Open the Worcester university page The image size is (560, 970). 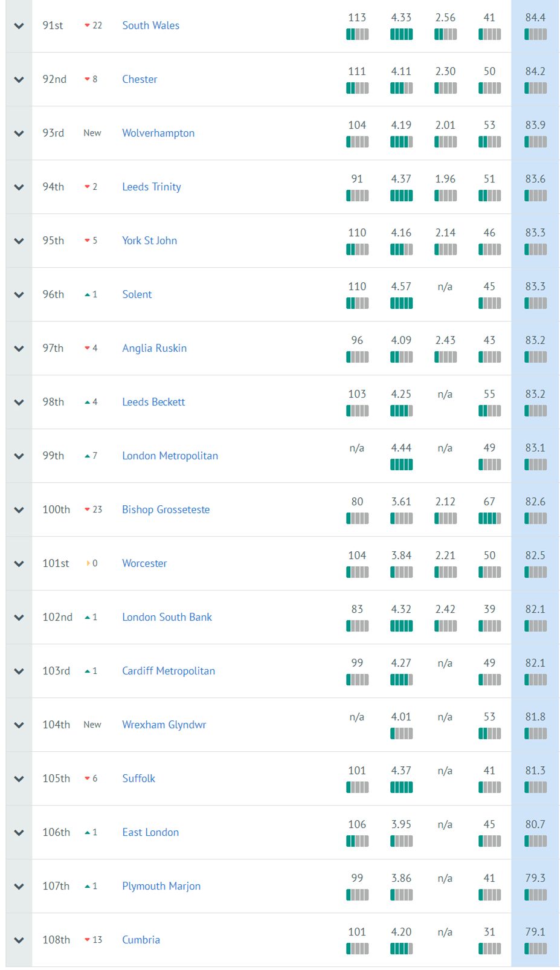144,563
